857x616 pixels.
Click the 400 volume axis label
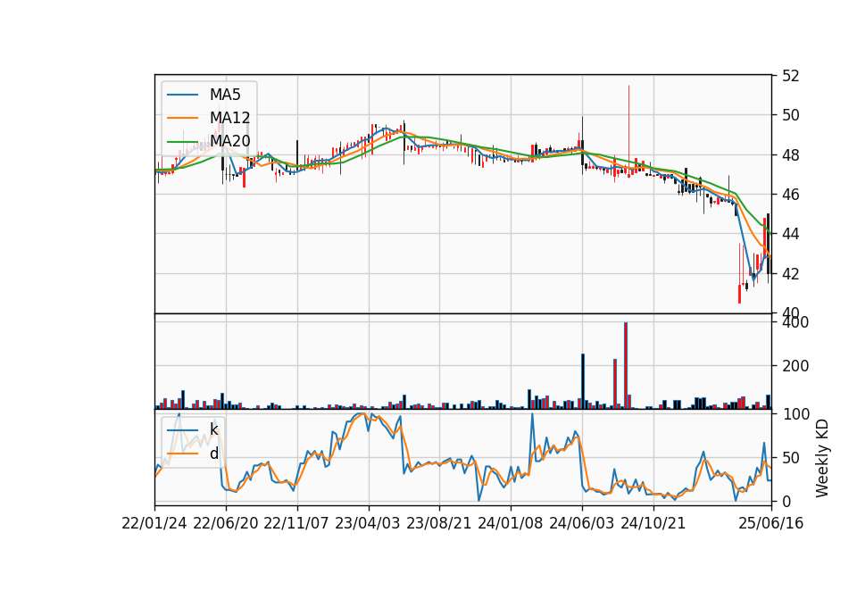795,322
